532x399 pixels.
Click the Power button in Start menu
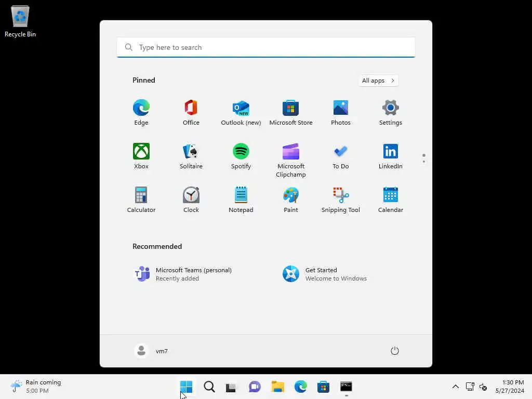[x=395, y=351]
